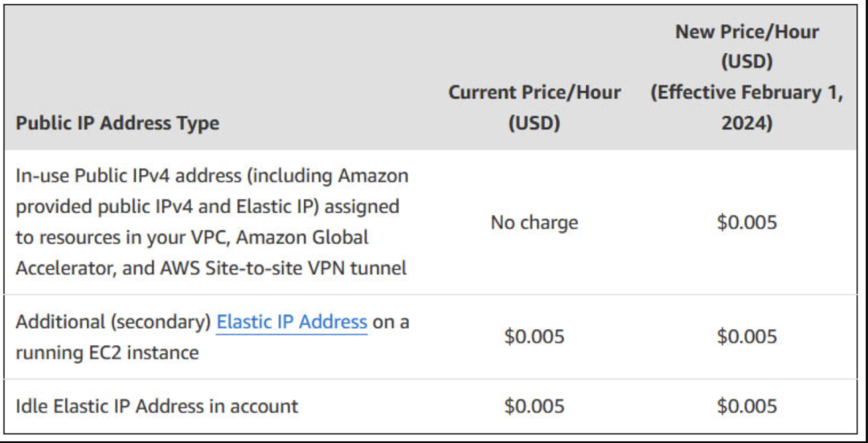The height and width of the screenshot is (443, 868).
Task: Select current price for secondary Elastic IP row
Action: point(534,336)
